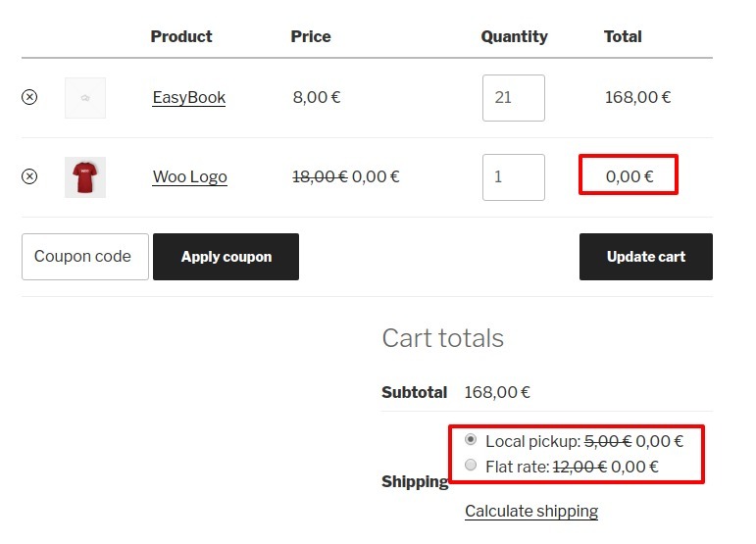This screenshot has width=756, height=544.
Task: Remove Woo Logo item from cart
Action: (x=29, y=176)
